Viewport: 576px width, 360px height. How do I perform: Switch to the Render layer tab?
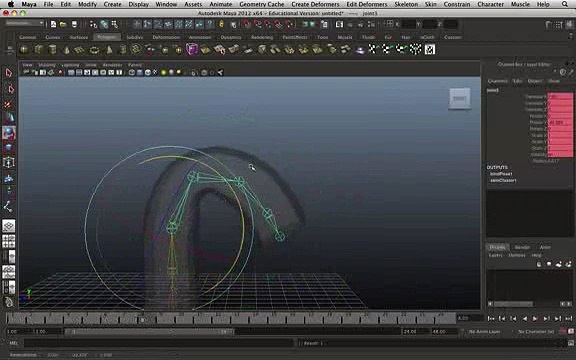point(522,247)
